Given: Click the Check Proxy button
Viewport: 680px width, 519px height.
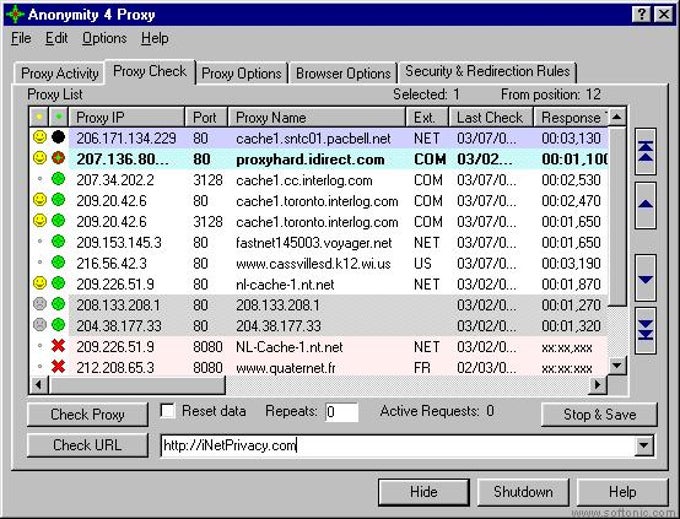Looking at the screenshot, I should [x=87, y=415].
